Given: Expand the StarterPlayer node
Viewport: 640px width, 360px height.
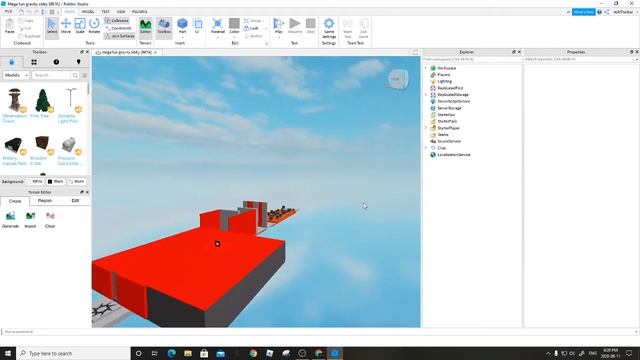Looking at the screenshot, I should pyautogui.click(x=426, y=128).
